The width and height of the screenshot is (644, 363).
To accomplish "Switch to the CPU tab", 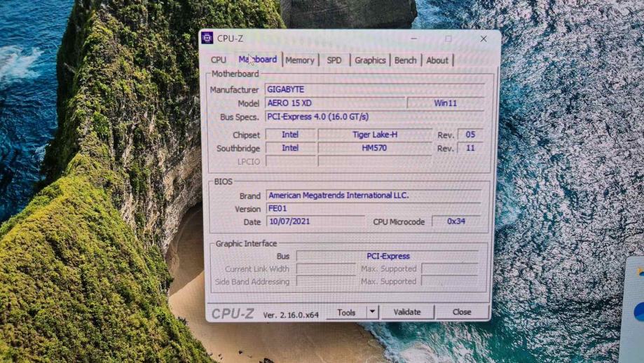I will tap(219, 60).
